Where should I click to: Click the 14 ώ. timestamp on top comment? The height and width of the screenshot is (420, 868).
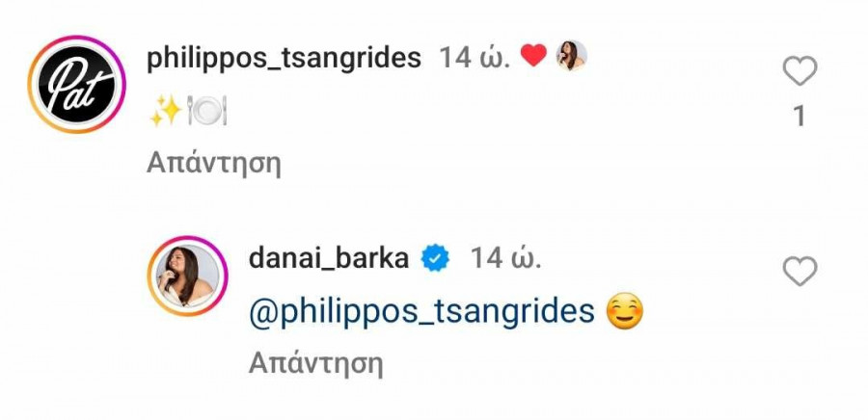tap(475, 58)
